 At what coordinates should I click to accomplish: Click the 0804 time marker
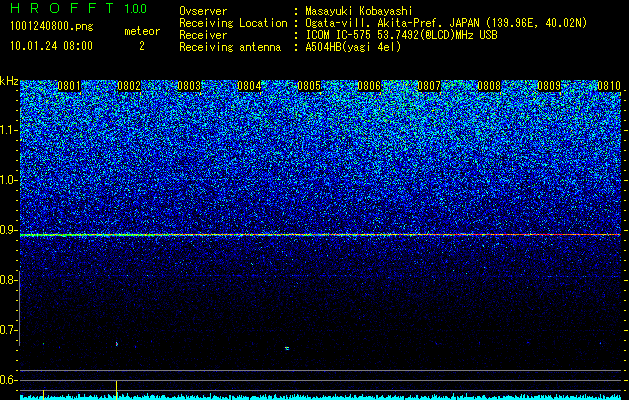(249, 86)
